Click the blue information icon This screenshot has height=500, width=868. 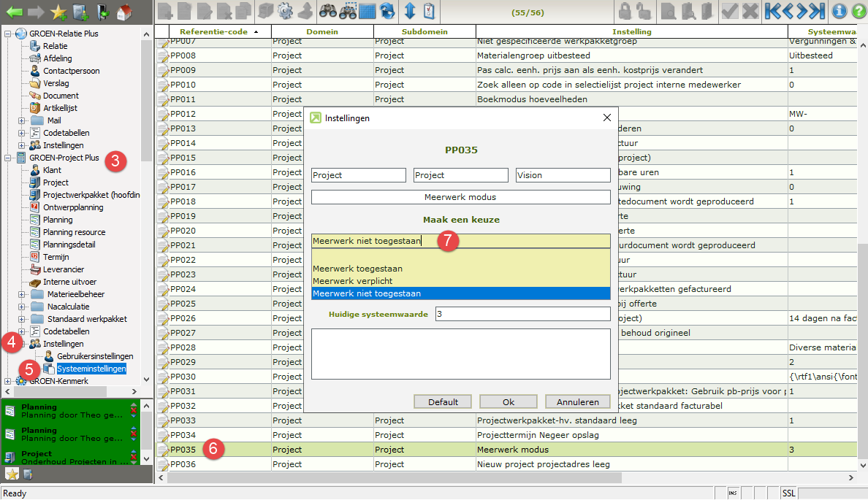click(x=839, y=11)
